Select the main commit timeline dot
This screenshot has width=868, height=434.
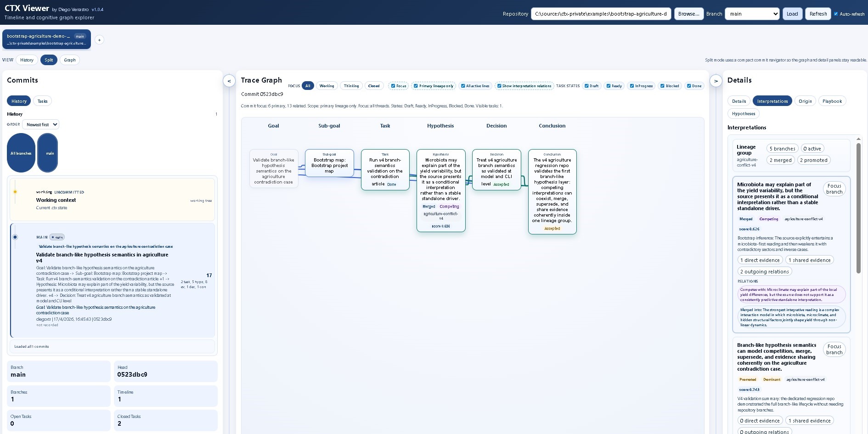point(15,237)
